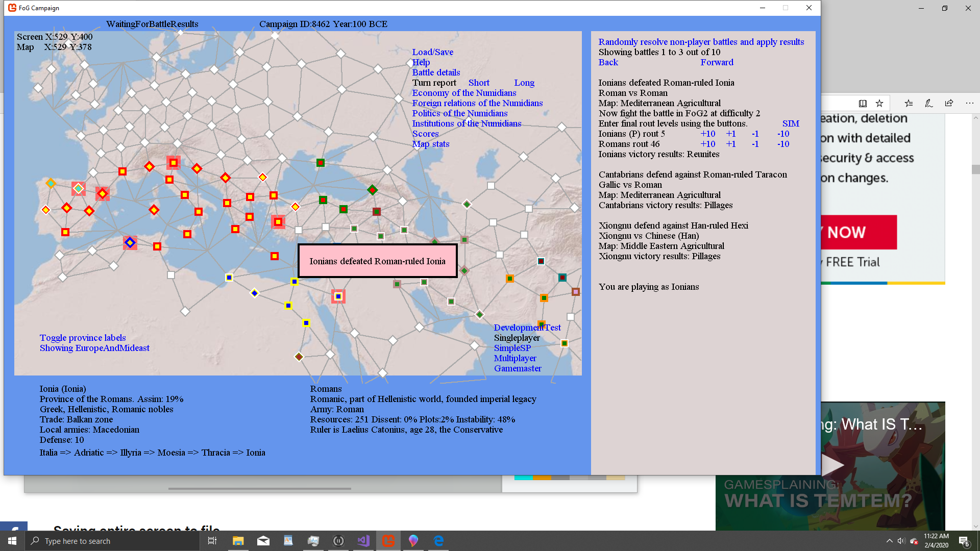
Task: Open the browser more options ellipsis menu
Action: (969, 103)
